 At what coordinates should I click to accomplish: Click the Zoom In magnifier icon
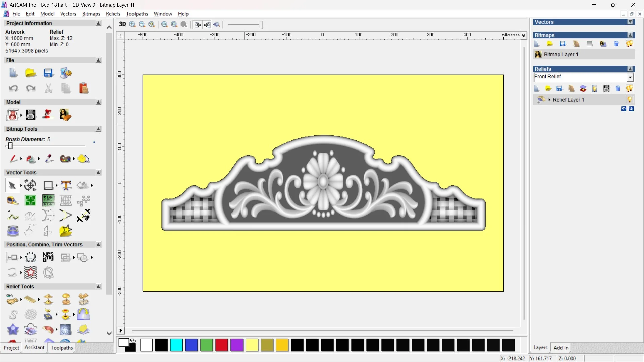click(132, 24)
